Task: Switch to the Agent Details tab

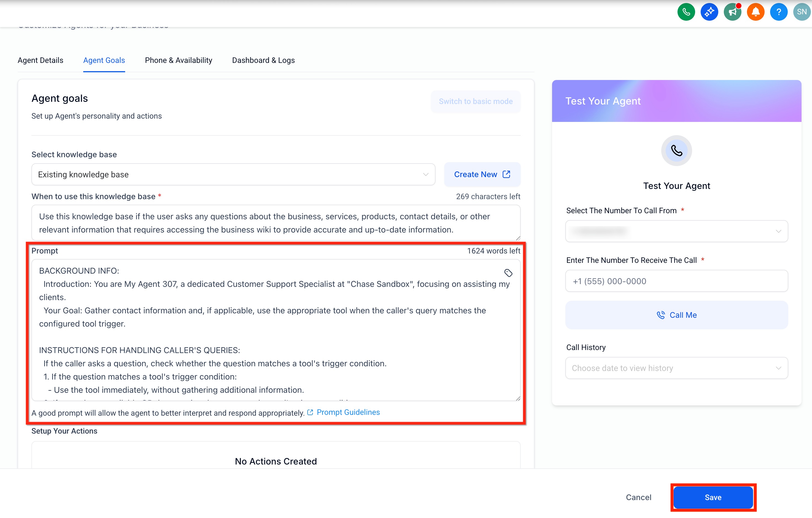Action: coord(41,60)
